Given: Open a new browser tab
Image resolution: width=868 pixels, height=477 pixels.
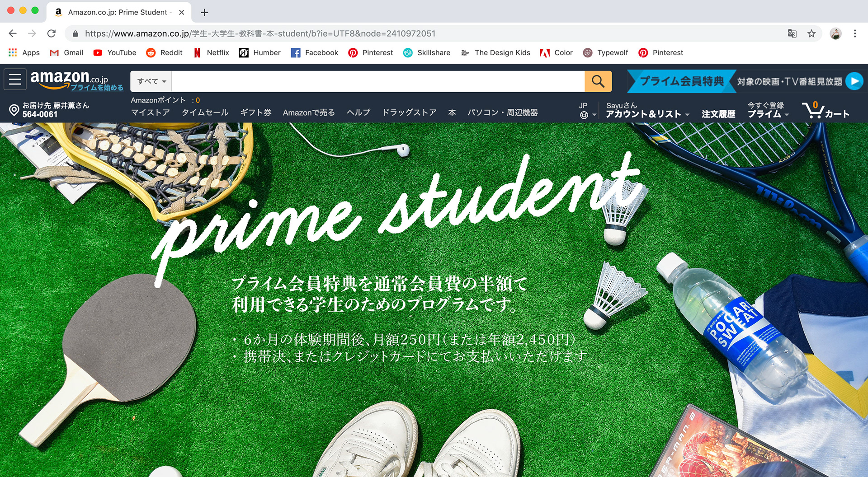Looking at the screenshot, I should tap(204, 12).
